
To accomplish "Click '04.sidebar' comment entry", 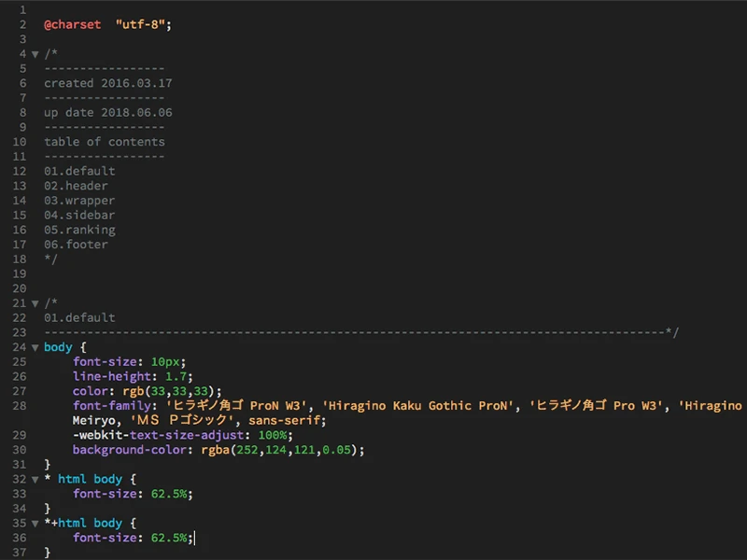I will [x=79, y=216].
